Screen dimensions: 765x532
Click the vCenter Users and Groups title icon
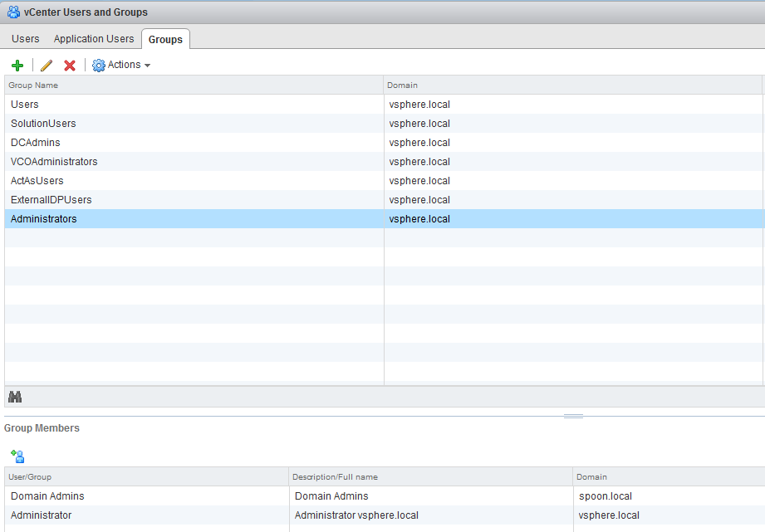[x=13, y=12]
